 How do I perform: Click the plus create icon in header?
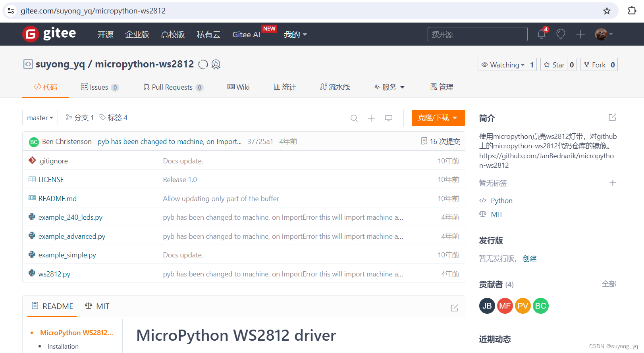click(580, 34)
